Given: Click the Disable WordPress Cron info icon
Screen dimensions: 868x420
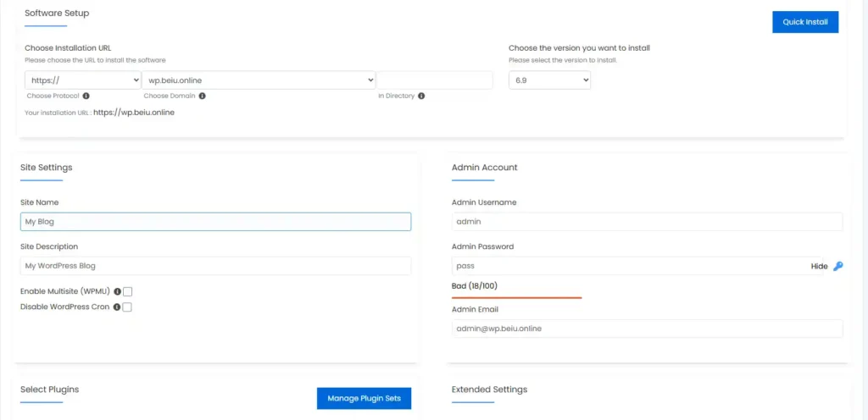Looking at the screenshot, I should [x=117, y=307].
